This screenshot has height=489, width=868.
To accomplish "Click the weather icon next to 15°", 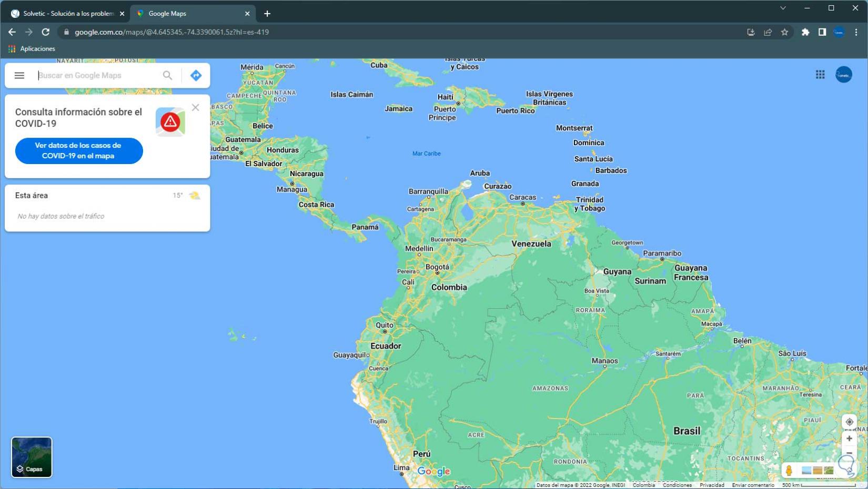I will [195, 196].
